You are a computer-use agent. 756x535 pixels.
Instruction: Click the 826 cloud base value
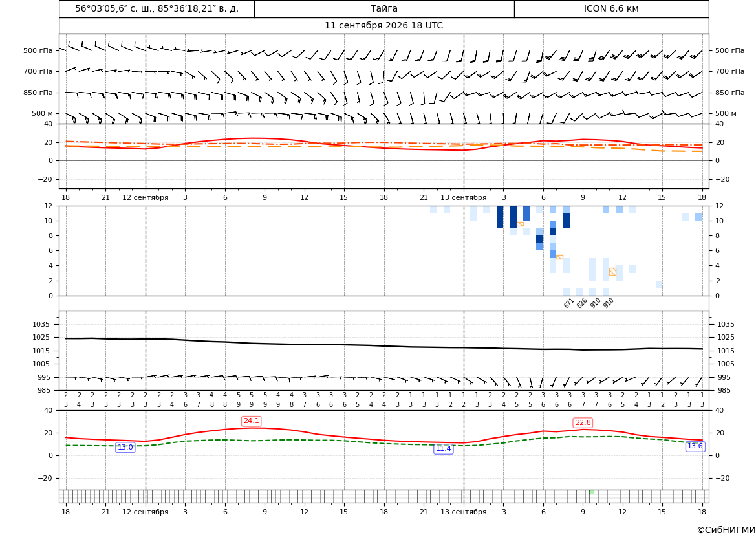pyautogui.click(x=582, y=303)
